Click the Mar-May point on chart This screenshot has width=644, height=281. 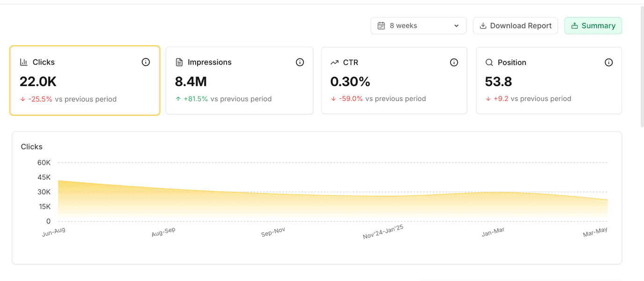tap(607, 200)
